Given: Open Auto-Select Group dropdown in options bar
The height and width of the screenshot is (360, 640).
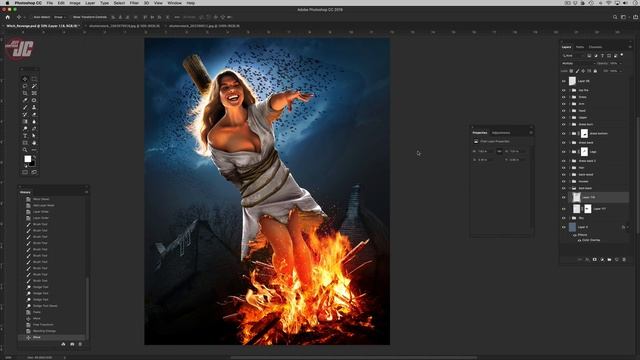Looking at the screenshot, I should tap(60, 17).
